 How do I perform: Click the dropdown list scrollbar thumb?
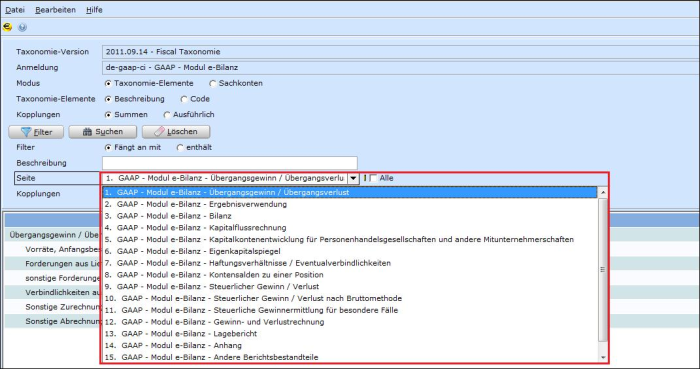pyautogui.click(x=603, y=269)
